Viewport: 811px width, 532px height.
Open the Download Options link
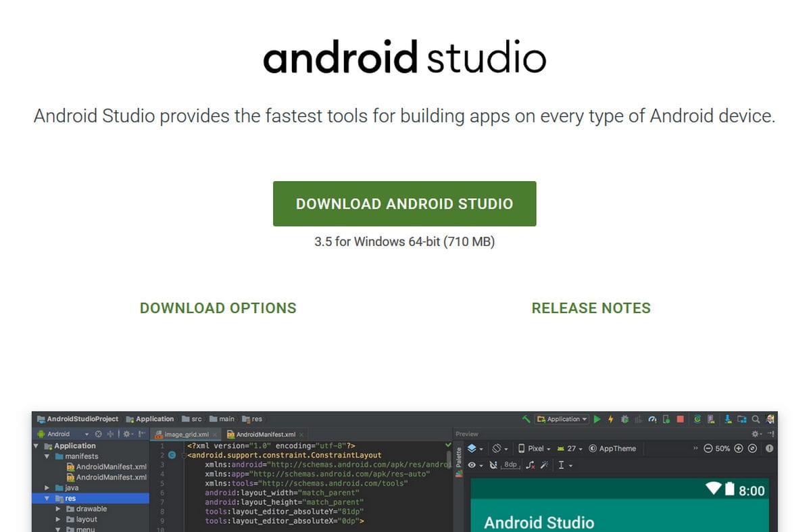pos(218,308)
